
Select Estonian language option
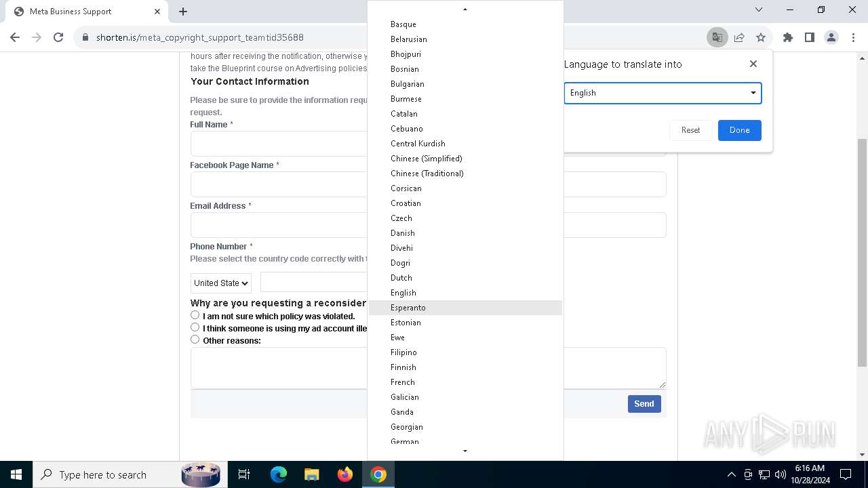465,323
